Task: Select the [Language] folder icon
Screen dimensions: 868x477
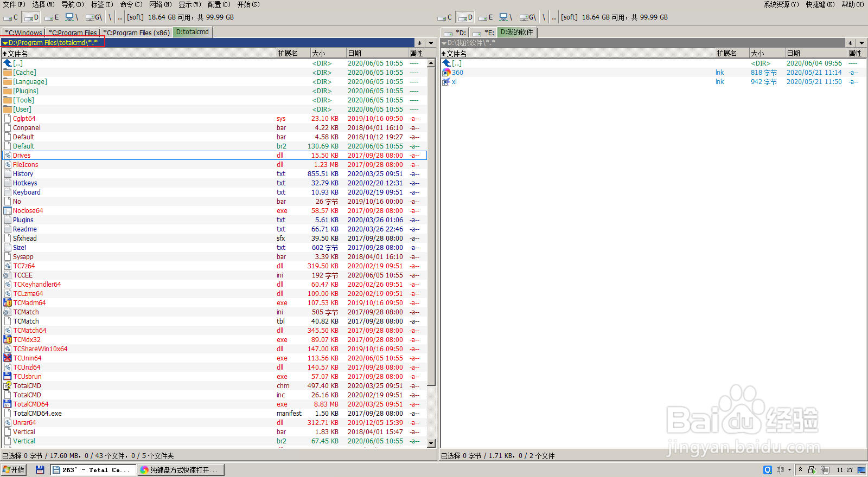Action: [x=8, y=82]
